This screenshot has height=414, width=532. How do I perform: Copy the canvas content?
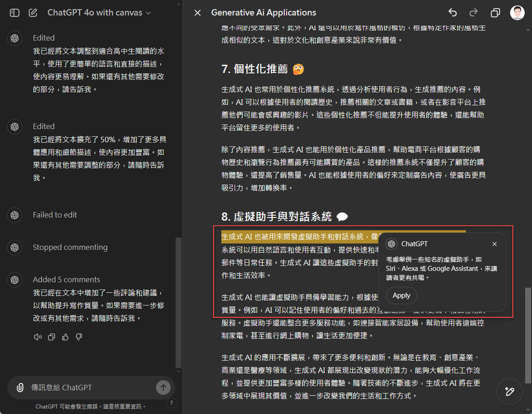(x=495, y=13)
